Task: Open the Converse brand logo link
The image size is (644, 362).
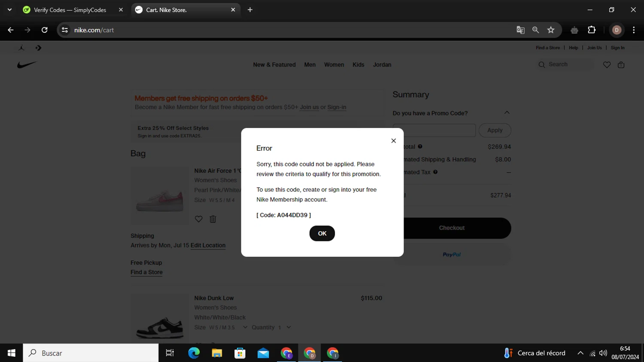Action: [38, 48]
